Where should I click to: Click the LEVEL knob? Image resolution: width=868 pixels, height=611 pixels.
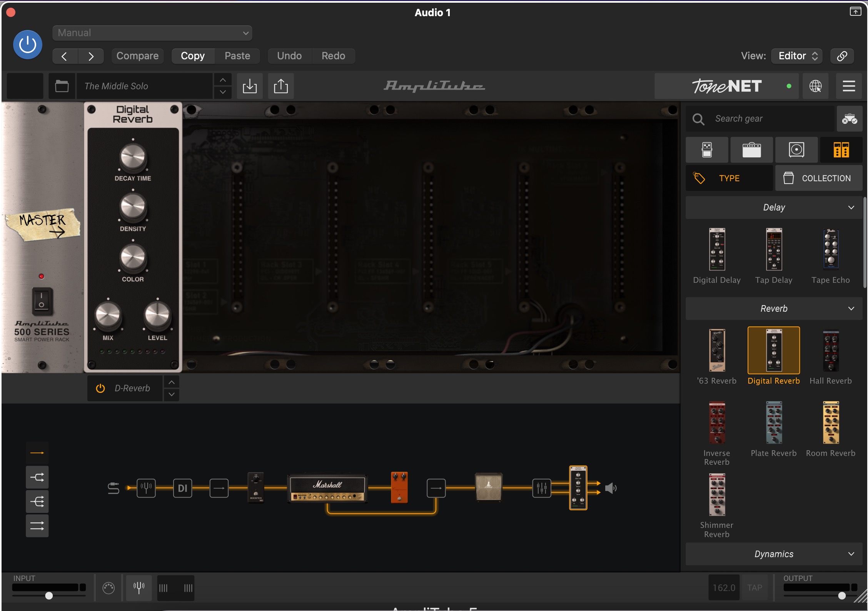click(x=157, y=316)
